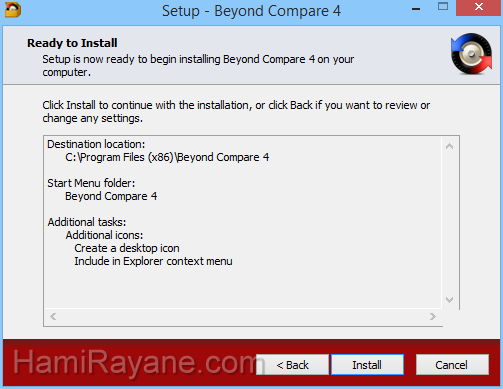Click the 'Additional tasks:' label
This screenshot has width=503, height=389.
[87, 222]
